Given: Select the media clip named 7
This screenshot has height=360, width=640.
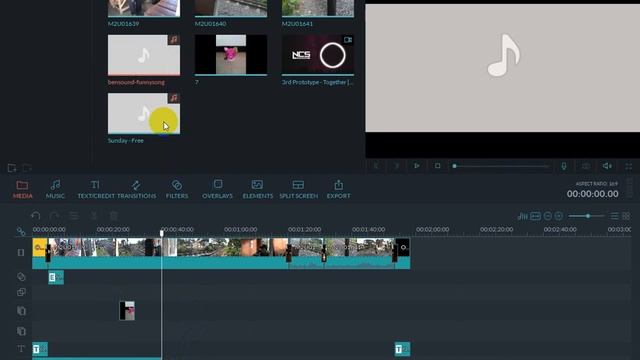Looking at the screenshot, I should click(231, 55).
